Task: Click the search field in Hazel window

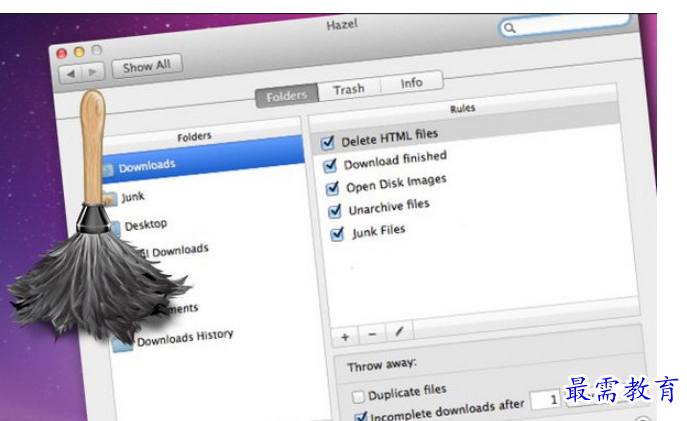Action: tap(564, 25)
